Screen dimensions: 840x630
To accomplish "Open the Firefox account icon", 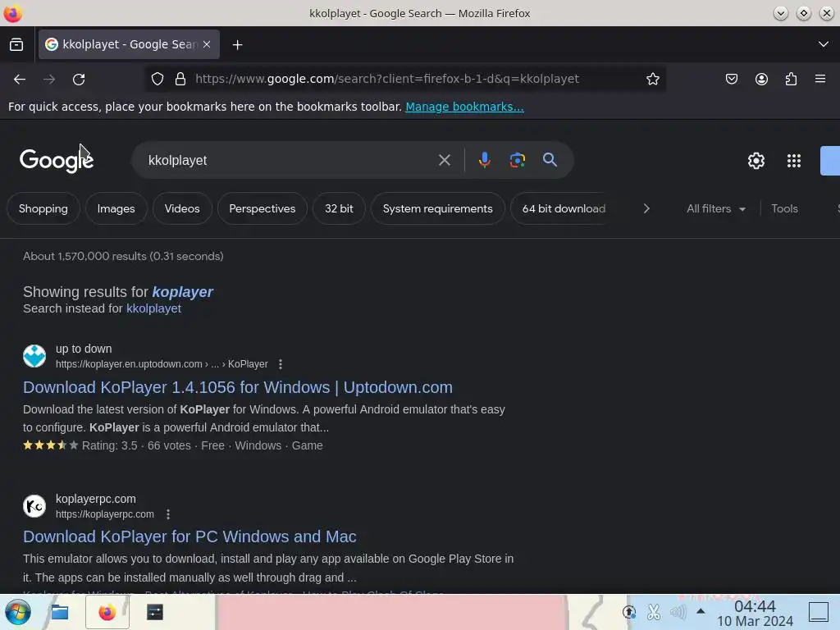I will [x=761, y=80].
